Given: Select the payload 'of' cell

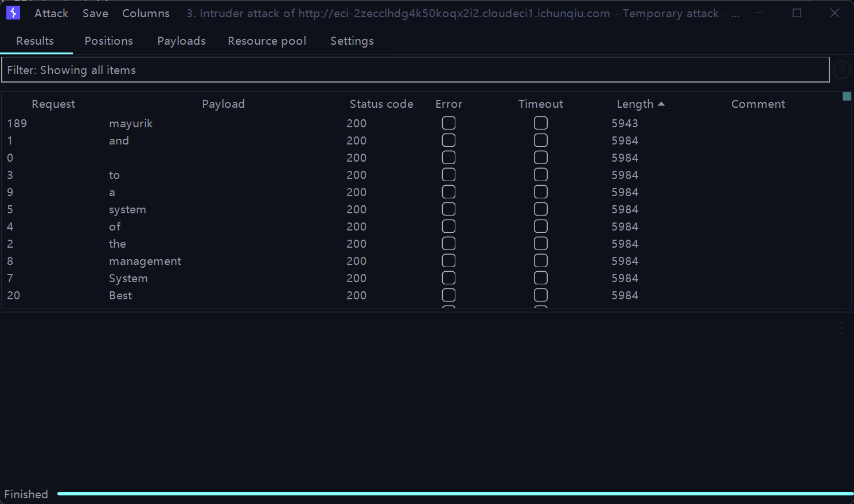Looking at the screenshot, I should pos(115,226).
